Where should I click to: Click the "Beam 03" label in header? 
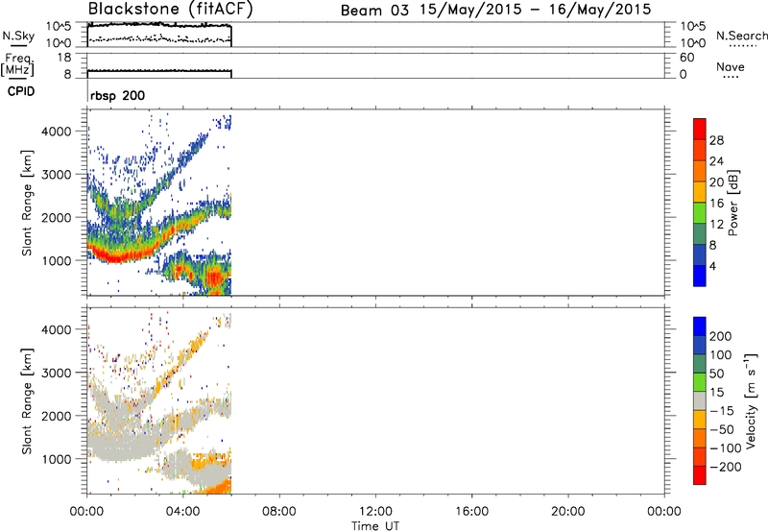(374, 11)
